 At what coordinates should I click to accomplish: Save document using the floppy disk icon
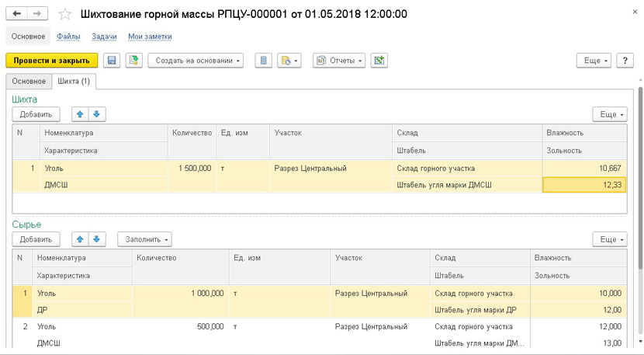point(113,61)
